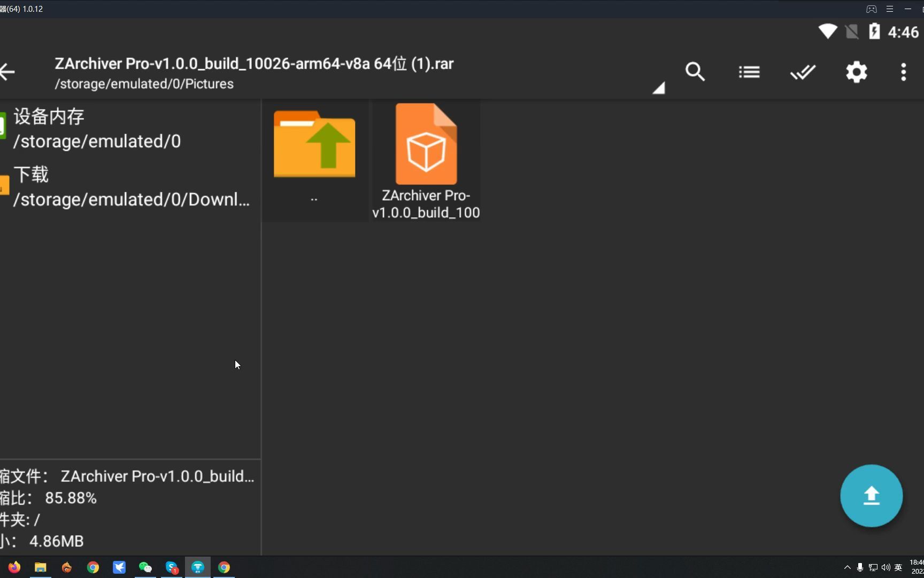Minimize the emulator window
Screen dimensions: 924x578
pos(908,9)
